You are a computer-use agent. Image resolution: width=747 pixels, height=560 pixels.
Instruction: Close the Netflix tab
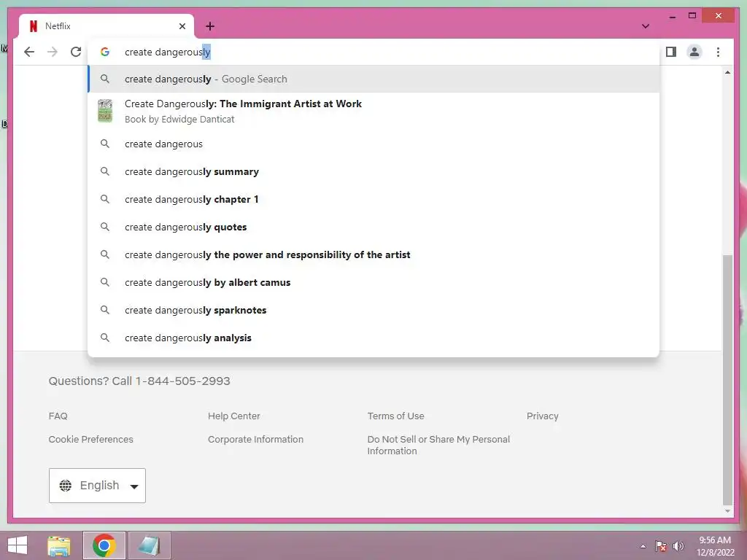click(182, 26)
